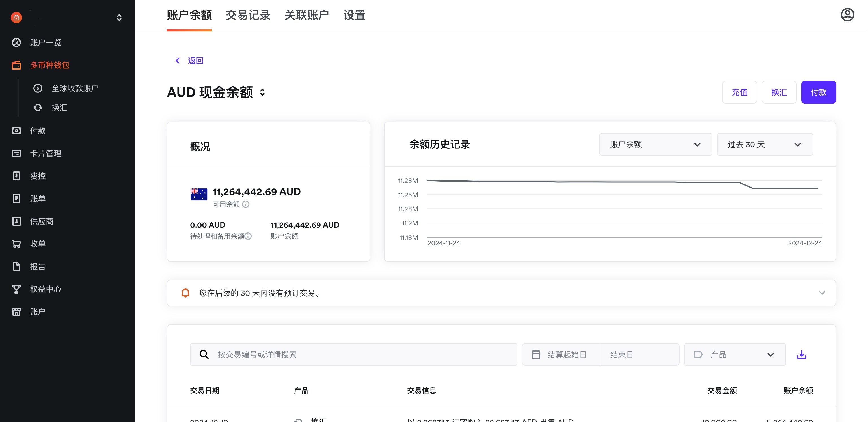
Task: Click the user profile icon
Action: 847,15
